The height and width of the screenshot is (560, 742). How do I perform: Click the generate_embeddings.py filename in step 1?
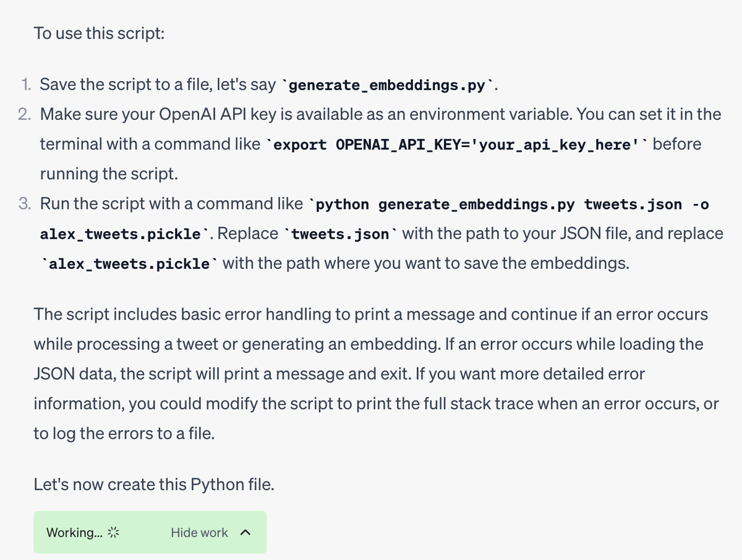(x=387, y=85)
